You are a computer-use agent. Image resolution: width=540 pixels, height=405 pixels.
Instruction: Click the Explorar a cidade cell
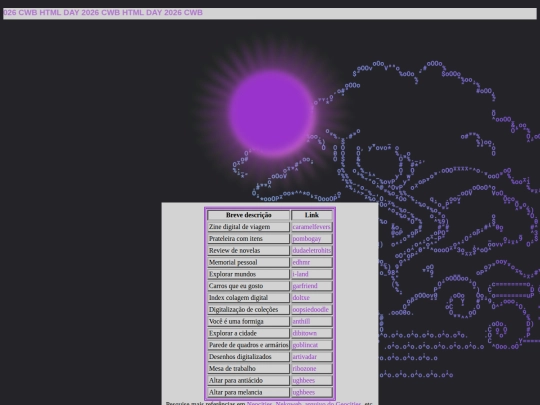(248, 333)
